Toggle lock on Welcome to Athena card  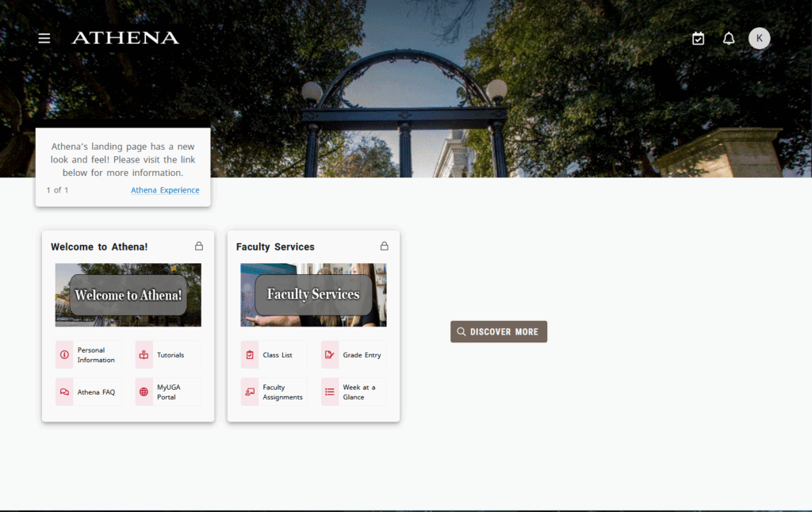coord(199,246)
